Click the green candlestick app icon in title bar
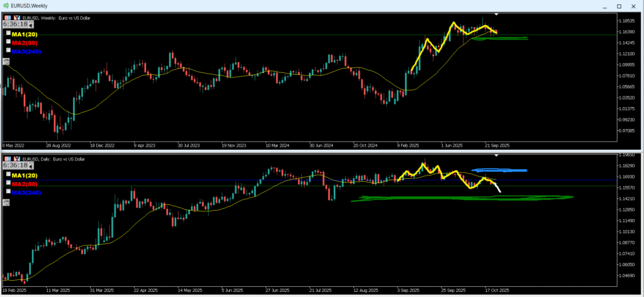644x297 pixels. [6, 6]
